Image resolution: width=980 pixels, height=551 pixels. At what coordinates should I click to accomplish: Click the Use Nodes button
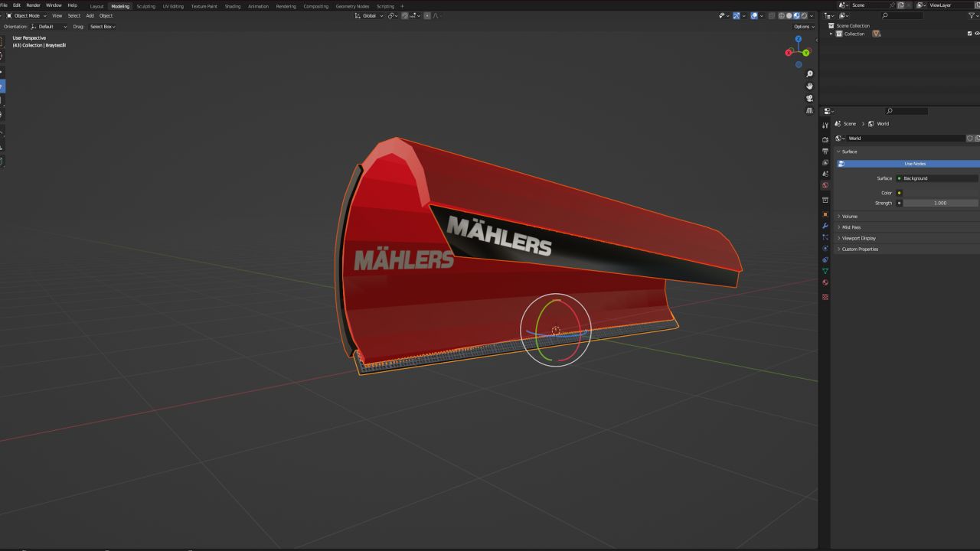908,164
